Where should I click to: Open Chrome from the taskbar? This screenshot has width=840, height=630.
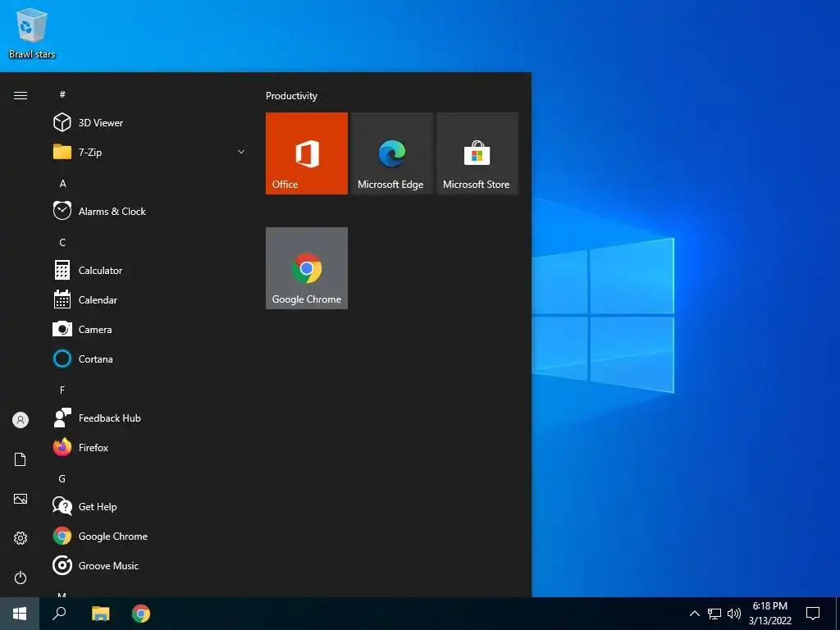click(141, 614)
